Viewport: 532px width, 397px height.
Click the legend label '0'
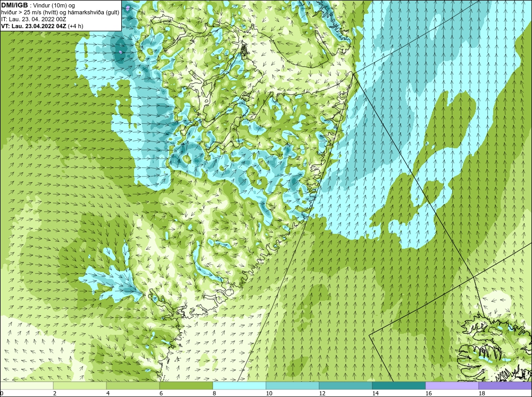click(2, 393)
